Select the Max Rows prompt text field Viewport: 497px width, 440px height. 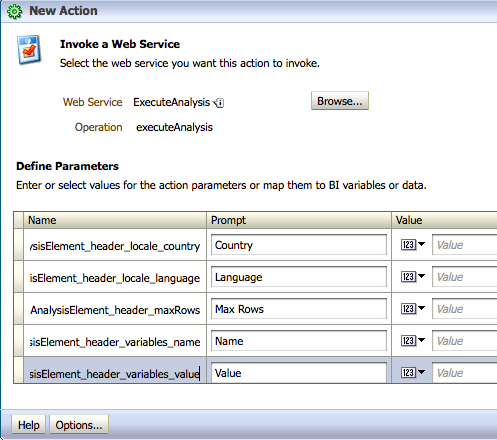299,309
